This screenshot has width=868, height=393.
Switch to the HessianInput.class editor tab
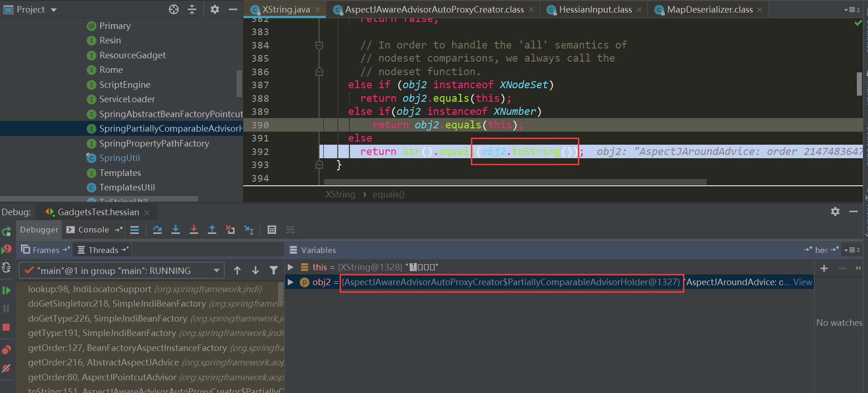(595, 9)
